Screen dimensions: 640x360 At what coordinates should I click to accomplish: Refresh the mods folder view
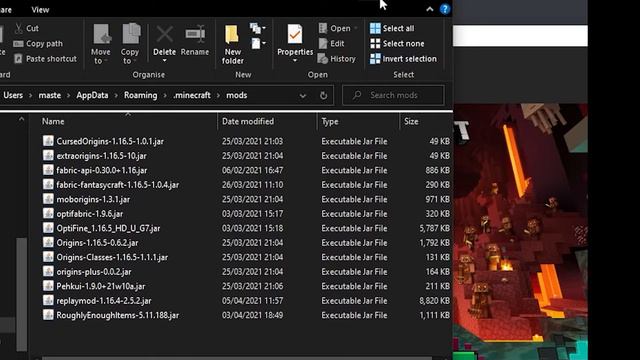tap(323, 96)
